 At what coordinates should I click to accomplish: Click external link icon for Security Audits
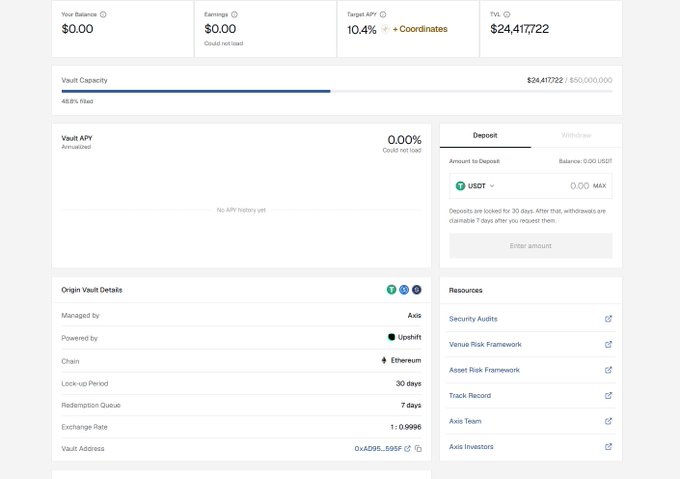pos(608,319)
